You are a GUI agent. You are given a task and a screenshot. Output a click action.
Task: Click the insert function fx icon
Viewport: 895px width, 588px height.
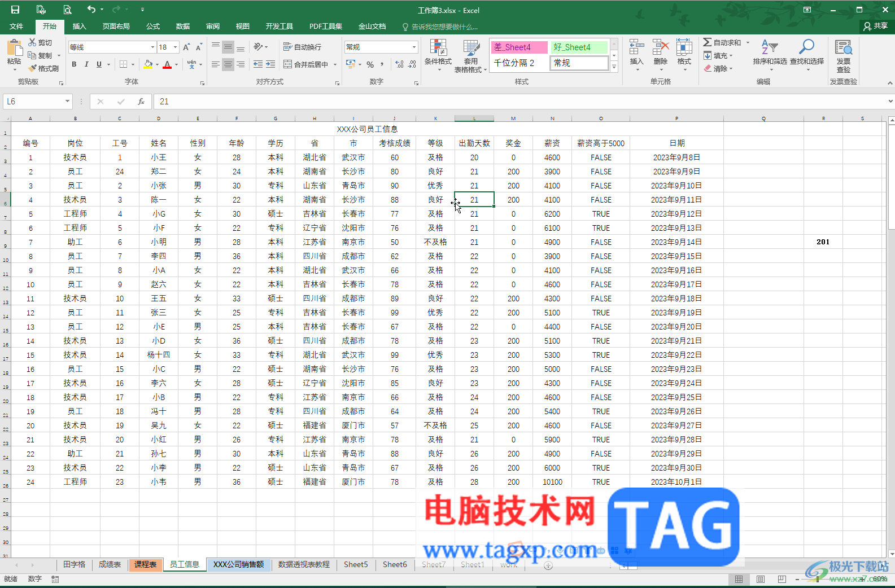pos(141,102)
